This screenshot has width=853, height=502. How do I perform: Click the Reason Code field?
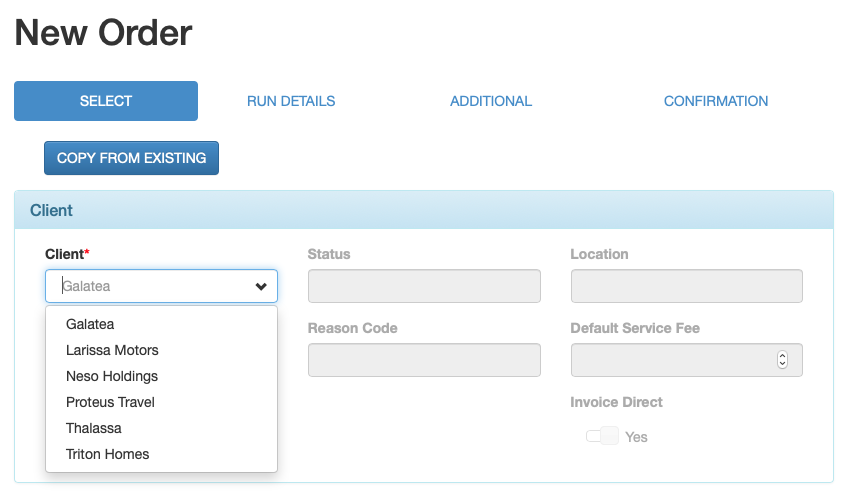[424, 360]
